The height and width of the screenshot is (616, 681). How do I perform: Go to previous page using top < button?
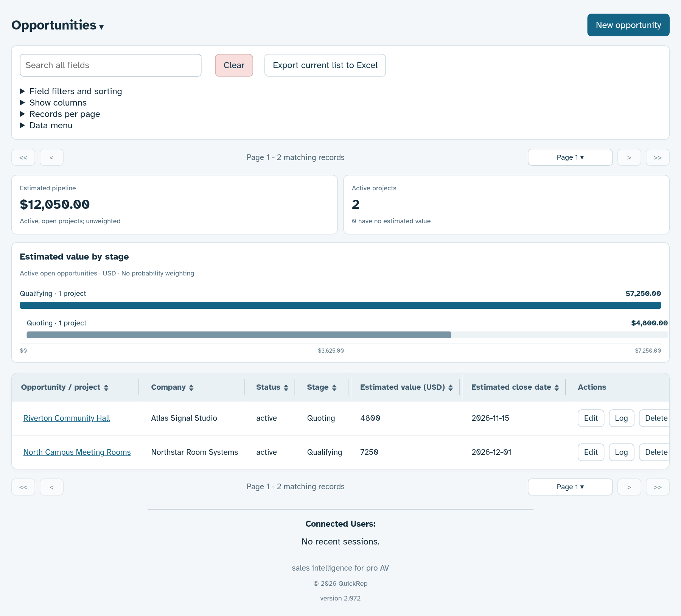(51, 157)
